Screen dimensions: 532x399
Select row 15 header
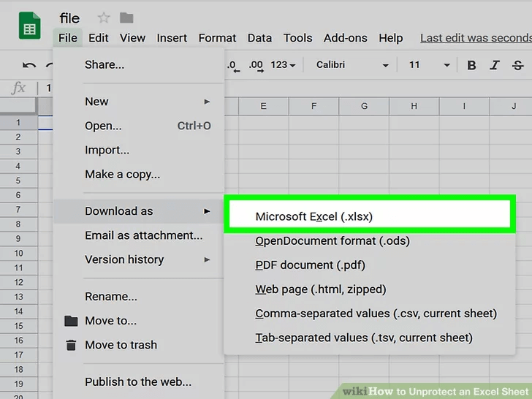18,326
